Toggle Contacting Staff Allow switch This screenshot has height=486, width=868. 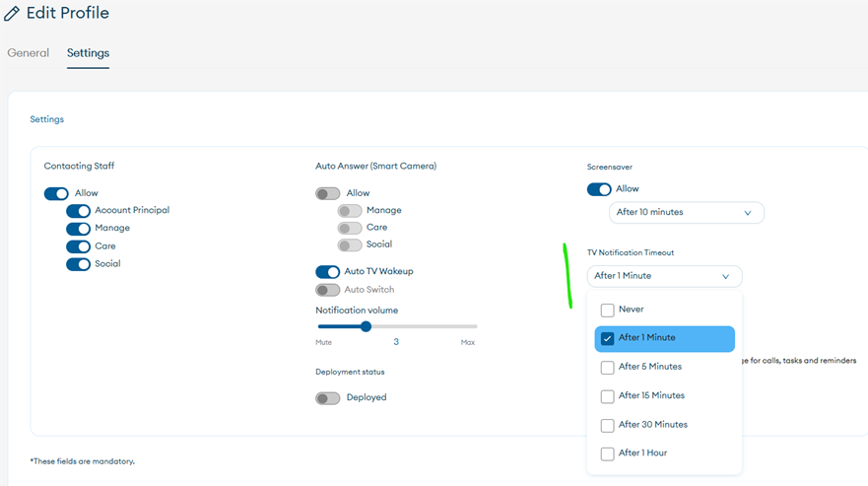point(56,193)
